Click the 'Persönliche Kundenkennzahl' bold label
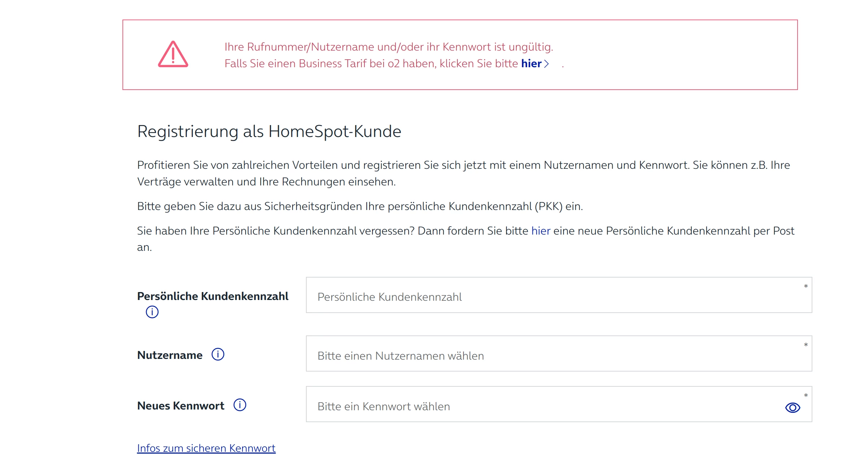The height and width of the screenshot is (463, 868). [212, 296]
